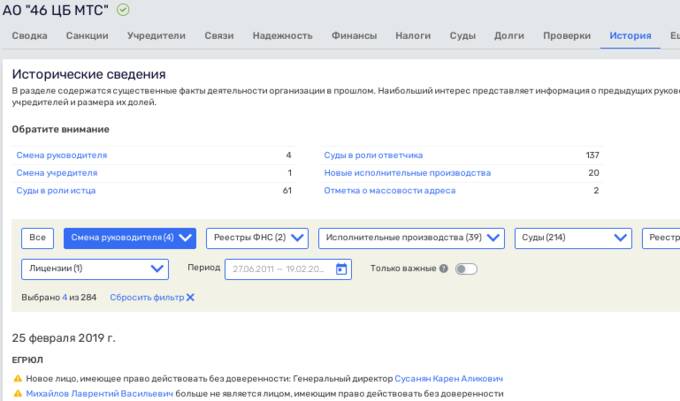This screenshot has width=680, height=401.
Task: Click the count 137 for Суды в роли ответчика
Action: 592,155
